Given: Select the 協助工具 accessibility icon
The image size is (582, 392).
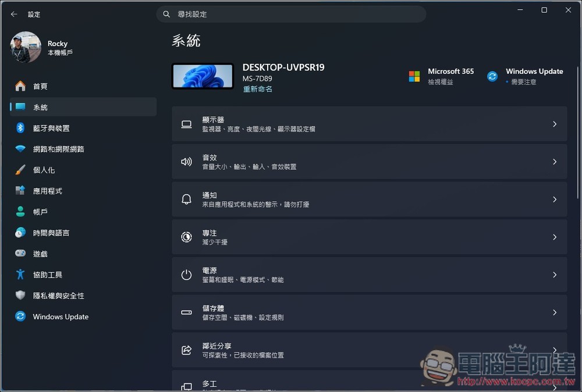Looking at the screenshot, I should pos(19,275).
